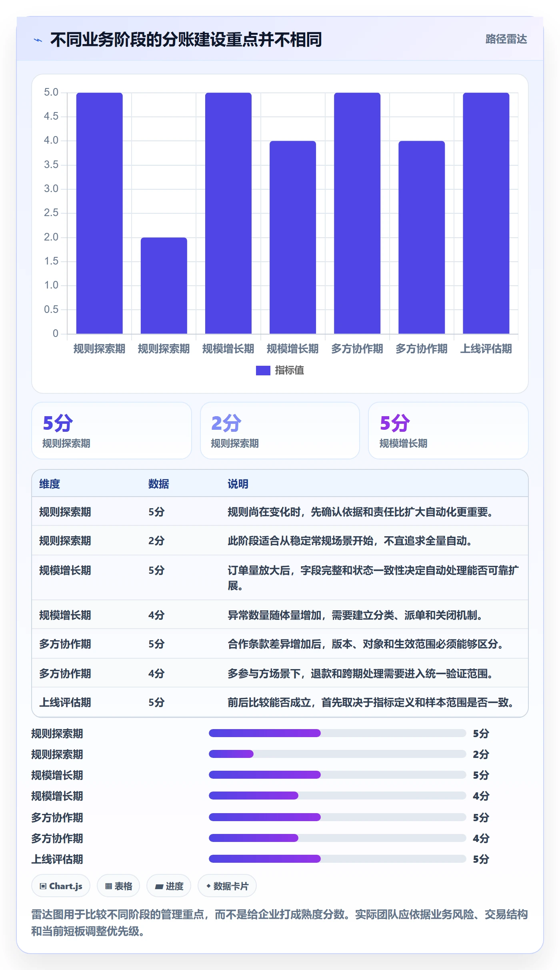The width and height of the screenshot is (560, 970).
Task: Open the 5分 规则探索期 data card
Action: (112, 431)
